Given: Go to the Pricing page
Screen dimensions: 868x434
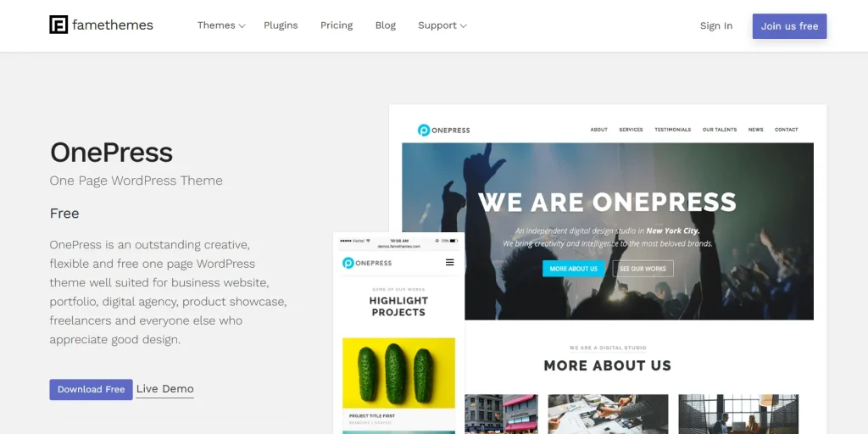Looking at the screenshot, I should [337, 25].
